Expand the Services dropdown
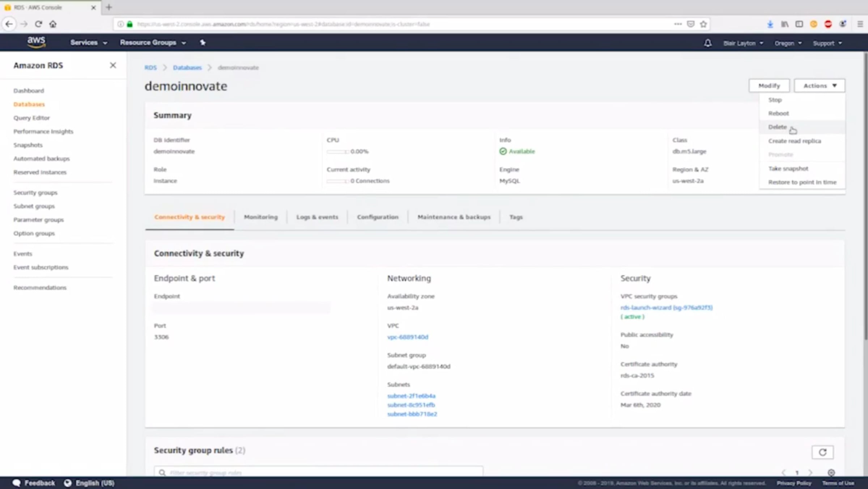The height and width of the screenshot is (489, 868). click(89, 43)
